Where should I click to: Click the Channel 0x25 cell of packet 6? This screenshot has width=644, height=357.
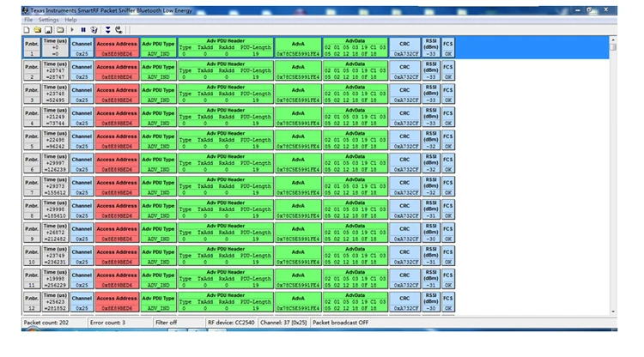pos(82,163)
